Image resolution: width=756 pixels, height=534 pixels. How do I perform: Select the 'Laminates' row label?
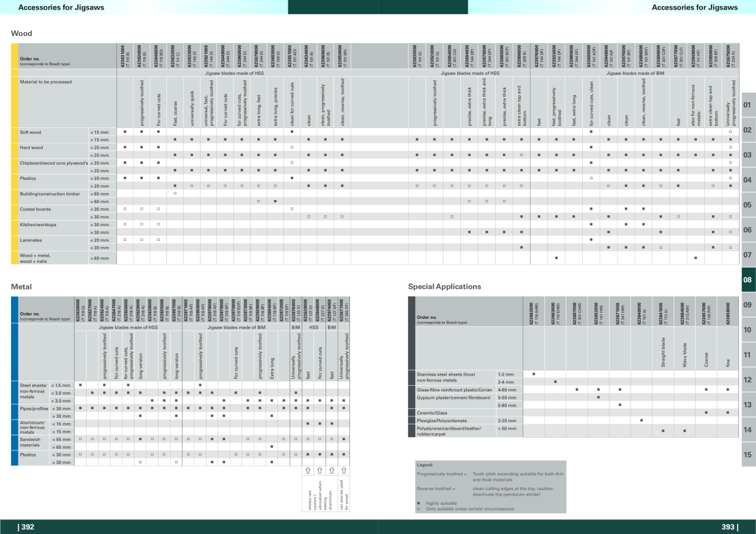tap(30, 240)
